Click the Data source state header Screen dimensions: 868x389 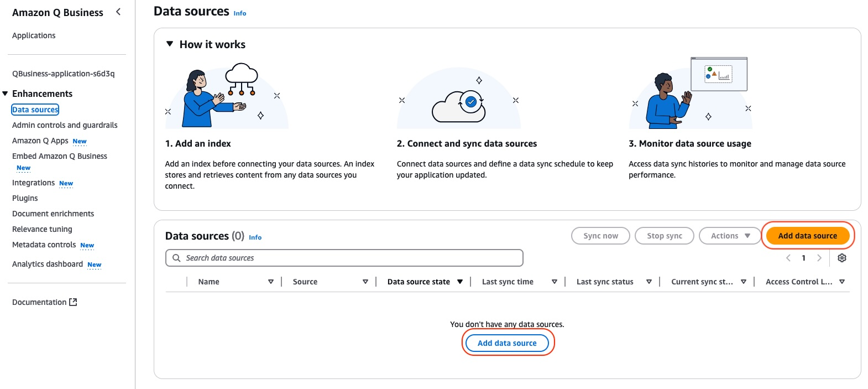[x=419, y=282]
